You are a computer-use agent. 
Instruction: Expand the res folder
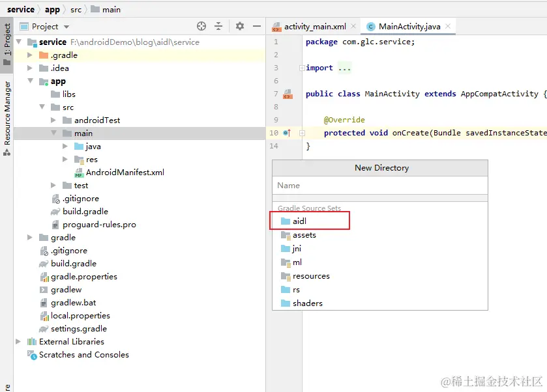point(65,160)
